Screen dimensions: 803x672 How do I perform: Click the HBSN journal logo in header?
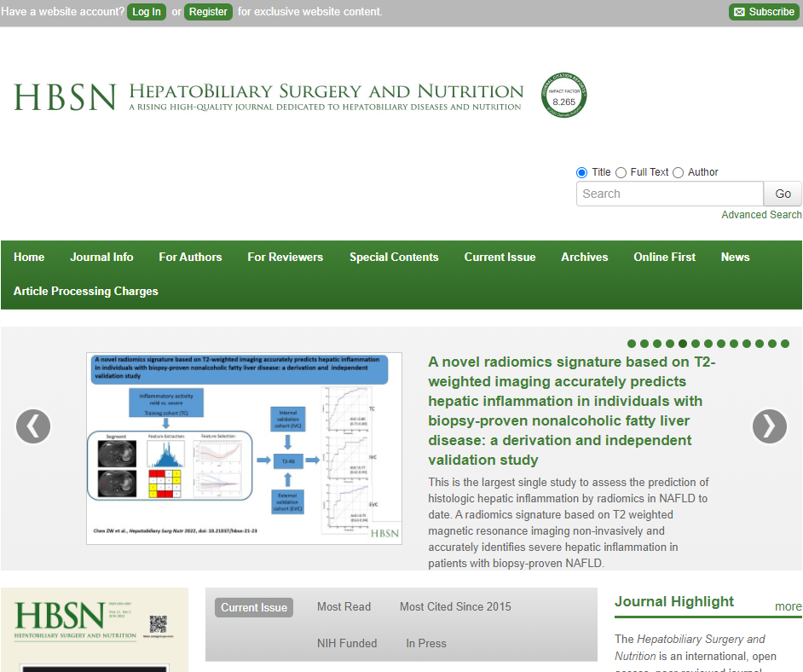click(269, 96)
